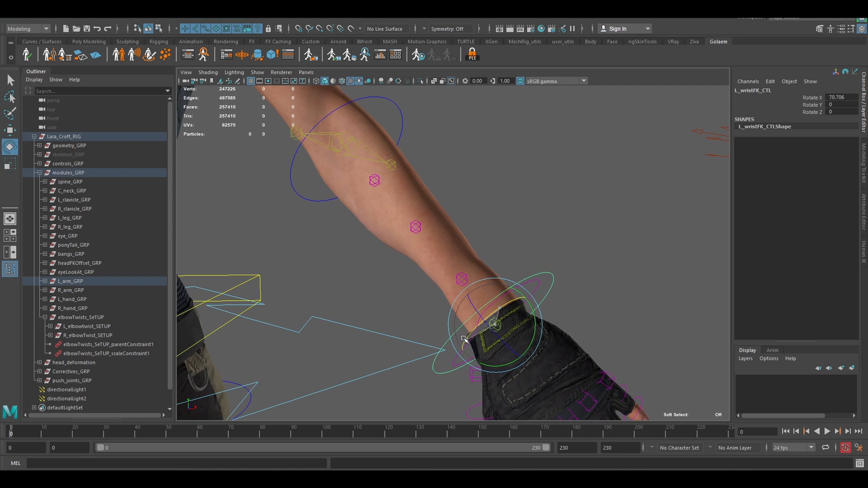Go to the start of playback range
This screenshot has height=488, width=868.
pyautogui.click(x=786, y=431)
